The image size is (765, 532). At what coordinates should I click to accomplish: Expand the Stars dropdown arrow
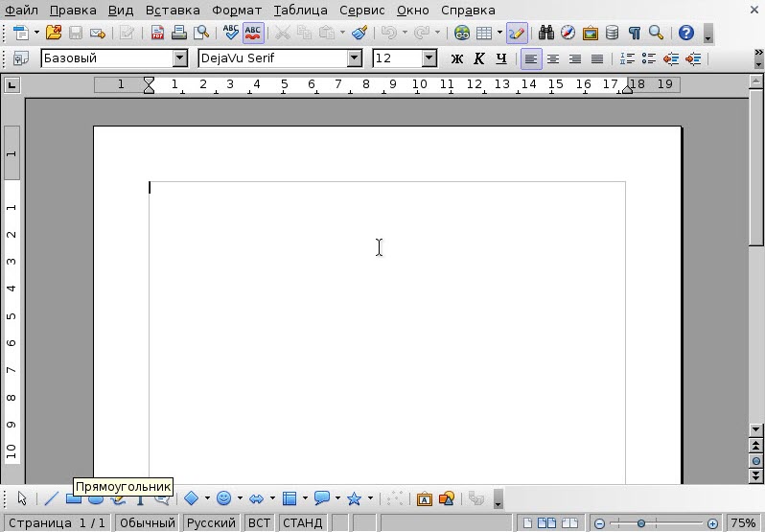[x=370, y=498]
